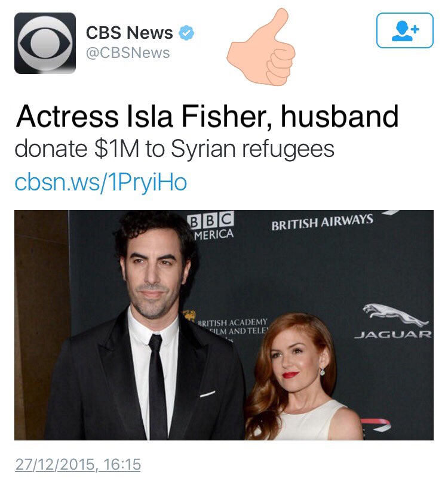Open the CBS eye logo avatar
The width and height of the screenshot is (448, 484).
45,43
